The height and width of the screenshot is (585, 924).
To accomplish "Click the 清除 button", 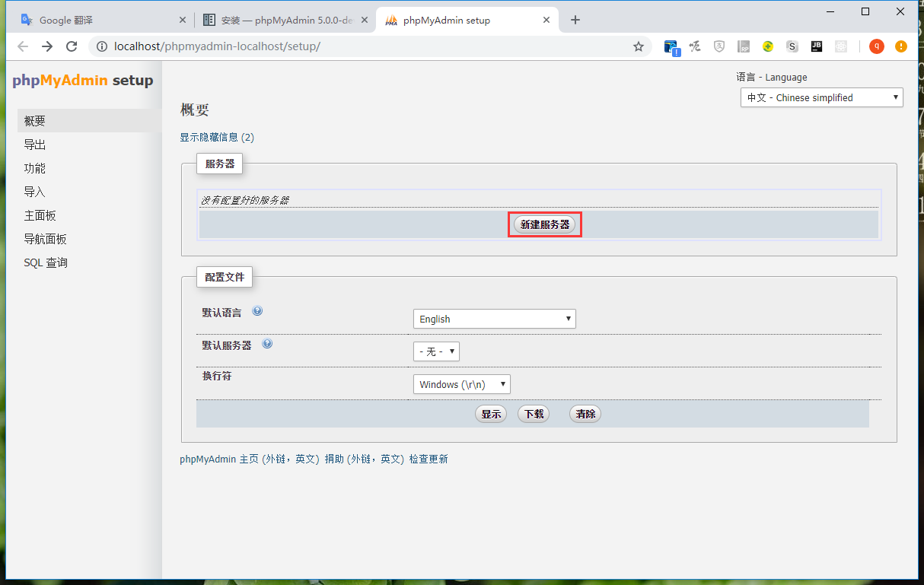I will tap(585, 414).
